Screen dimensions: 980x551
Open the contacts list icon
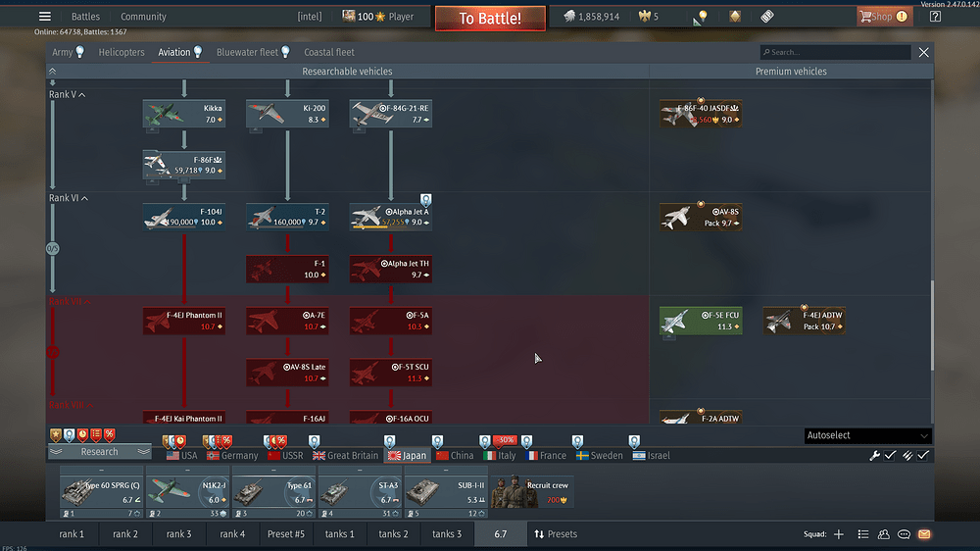(x=883, y=534)
